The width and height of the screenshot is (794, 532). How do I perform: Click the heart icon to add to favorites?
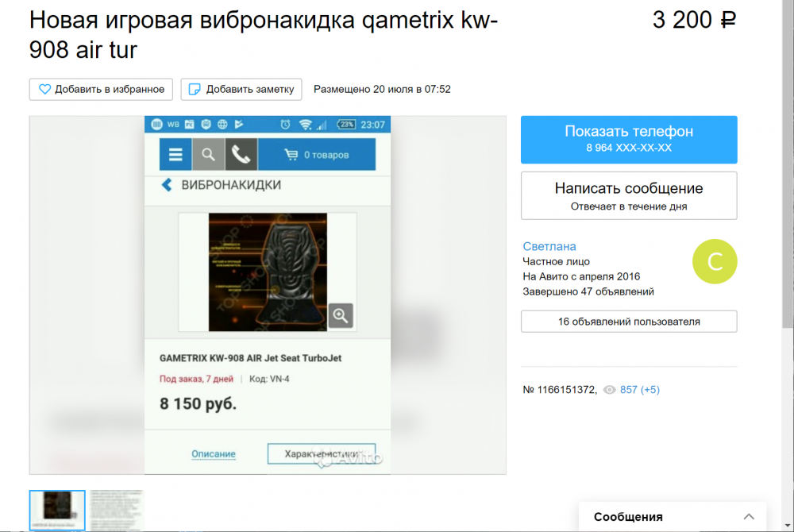[x=45, y=89]
